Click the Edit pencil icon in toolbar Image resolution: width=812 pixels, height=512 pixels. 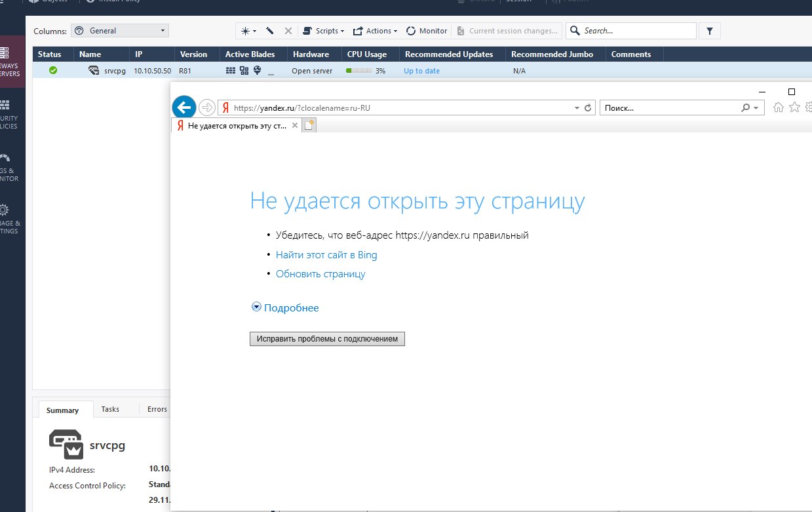pyautogui.click(x=270, y=31)
